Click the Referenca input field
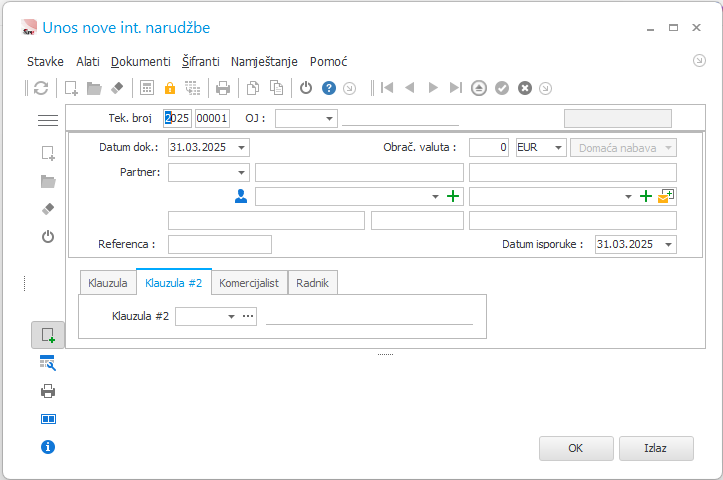This screenshot has height=480, width=723. tap(219, 244)
